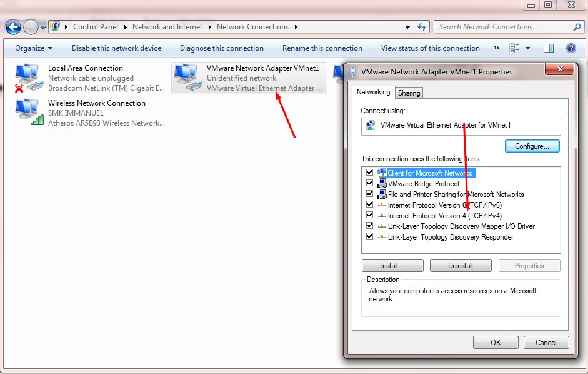Viewport: 588px width, 374px height.
Task: Click Cancel in VMnet1 Properties
Action: (546, 343)
